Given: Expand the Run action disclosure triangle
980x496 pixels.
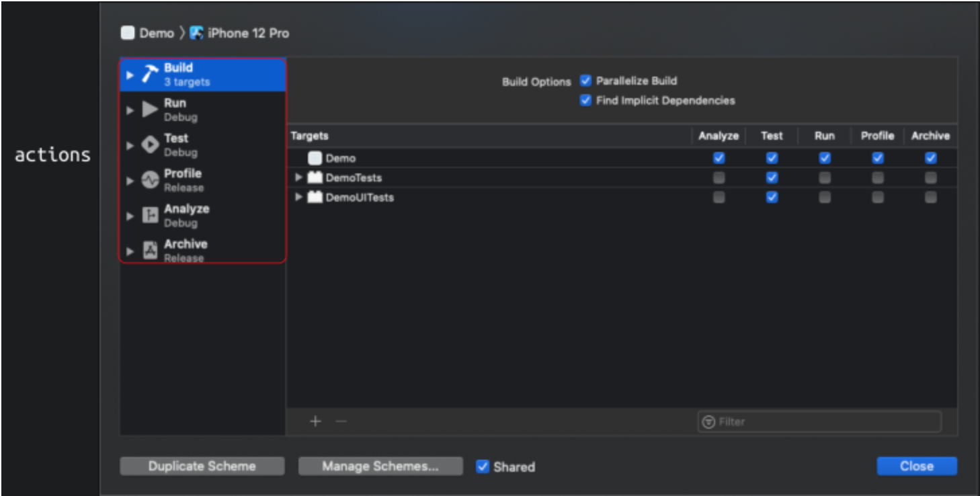Looking at the screenshot, I should (x=130, y=110).
